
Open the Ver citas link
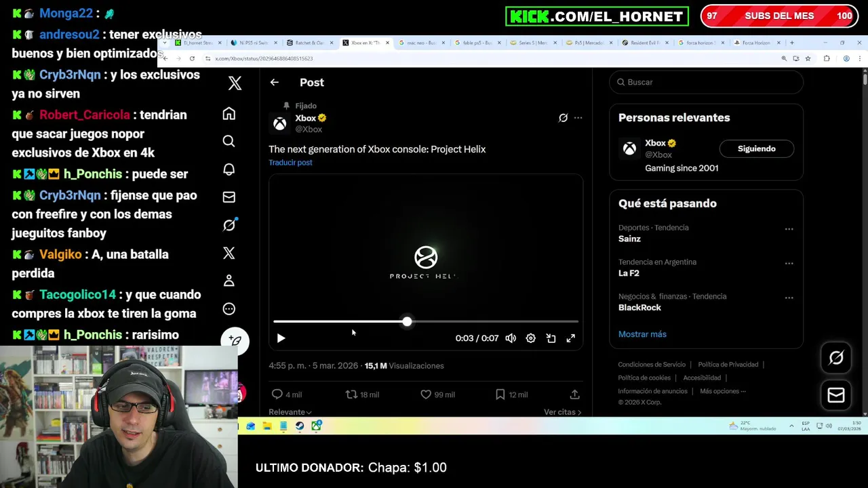click(x=562, y=412)
